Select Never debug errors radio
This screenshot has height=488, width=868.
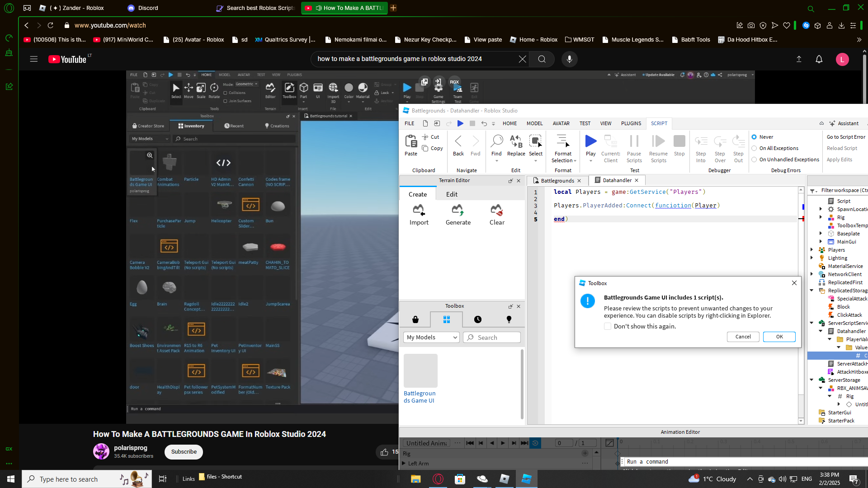pos(754,137)
